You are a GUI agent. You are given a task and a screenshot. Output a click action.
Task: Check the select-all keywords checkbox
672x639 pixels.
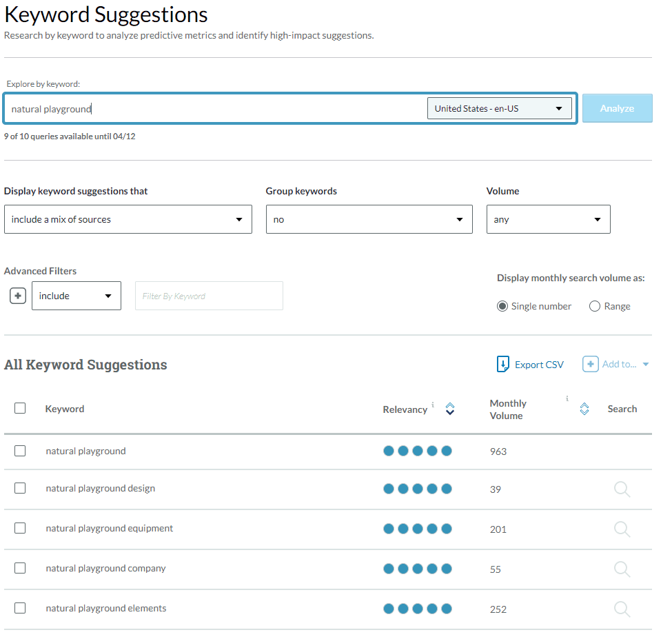20,408
